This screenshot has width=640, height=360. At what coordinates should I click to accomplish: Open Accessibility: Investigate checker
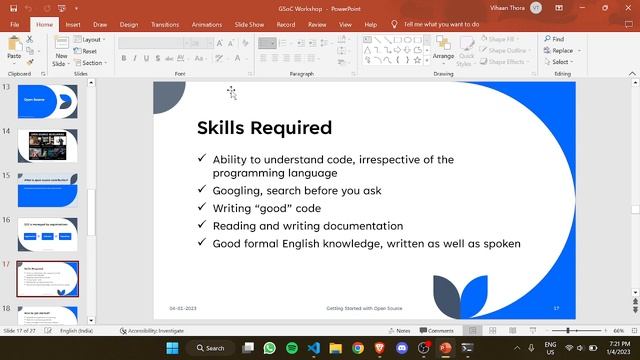click(x=152, y=331)
